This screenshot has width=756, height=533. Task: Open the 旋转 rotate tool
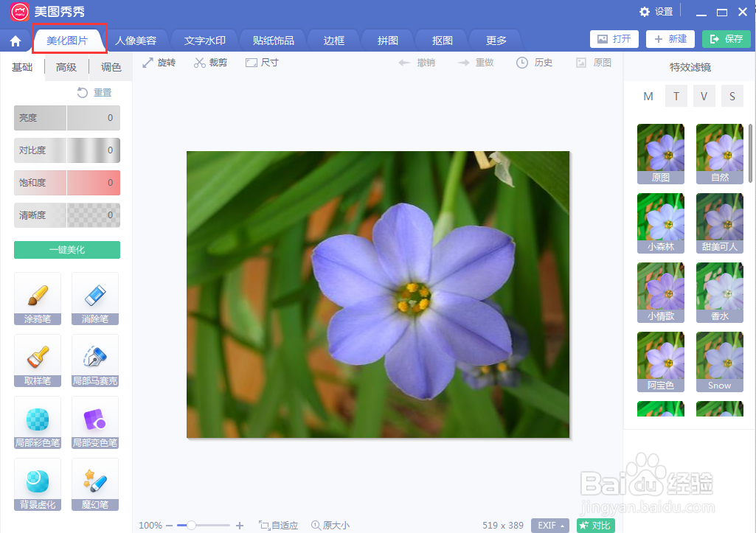point(159,62)
